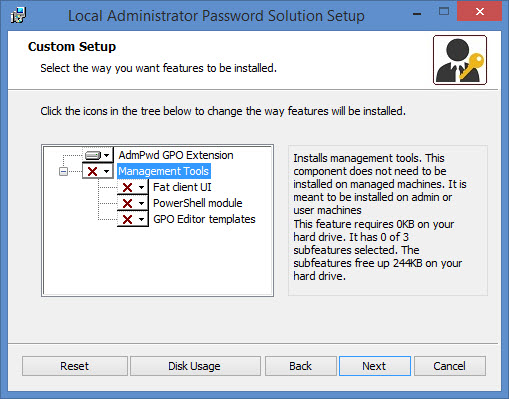Go Back to previous setup step
This screenshot has height=399, width=509.
[x=301, y=366]
